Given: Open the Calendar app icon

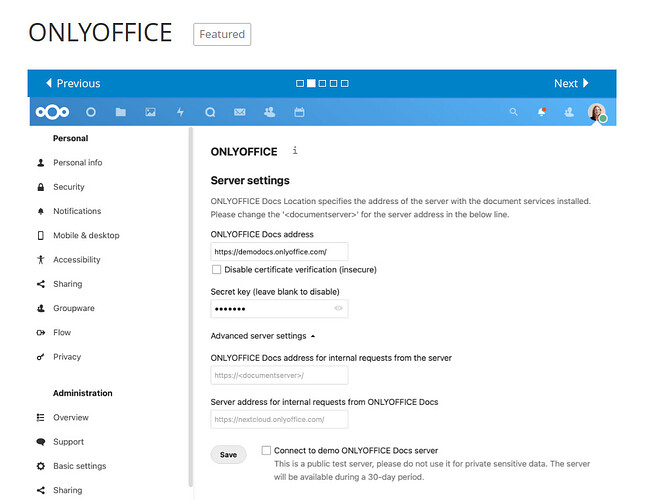Looking at the screenshot, I should [x=299, y=112].
